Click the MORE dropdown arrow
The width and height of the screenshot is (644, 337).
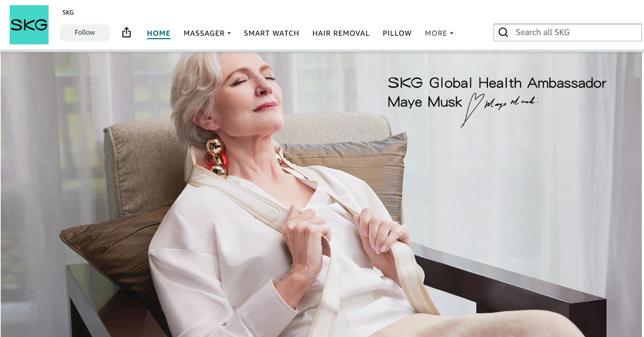point(452,33)
